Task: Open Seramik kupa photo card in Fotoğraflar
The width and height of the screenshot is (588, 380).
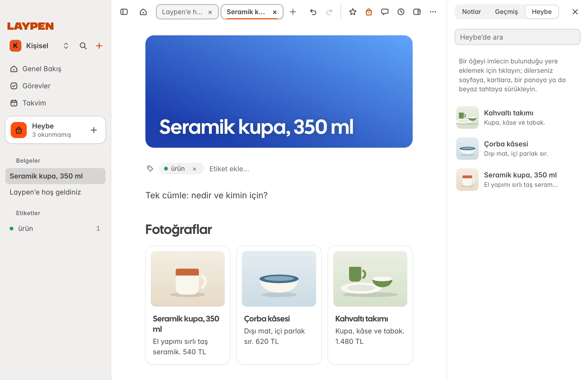Action: click(188, 305)
